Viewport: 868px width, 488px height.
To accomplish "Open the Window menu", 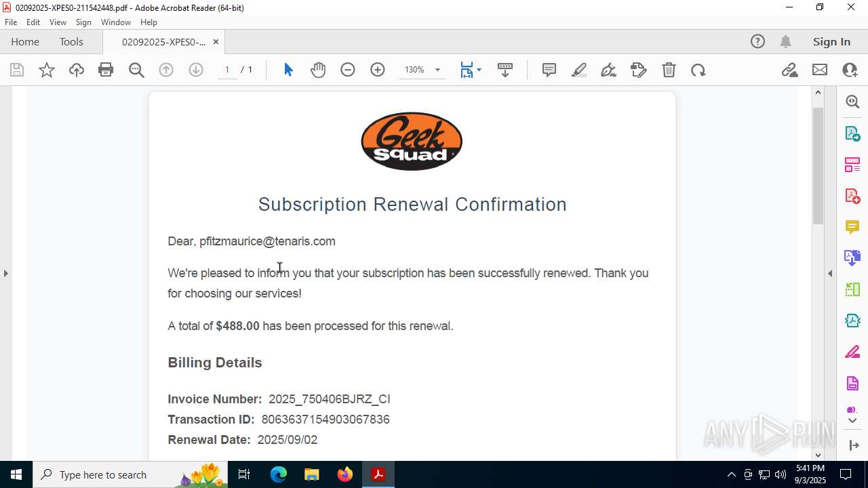I will (116, 22).
